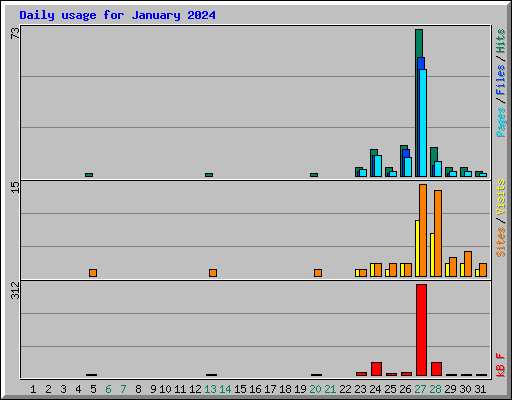The image size is (512, 400).
Task: Select the yellow Visits bar for day 27
Action: pos(417,248)
